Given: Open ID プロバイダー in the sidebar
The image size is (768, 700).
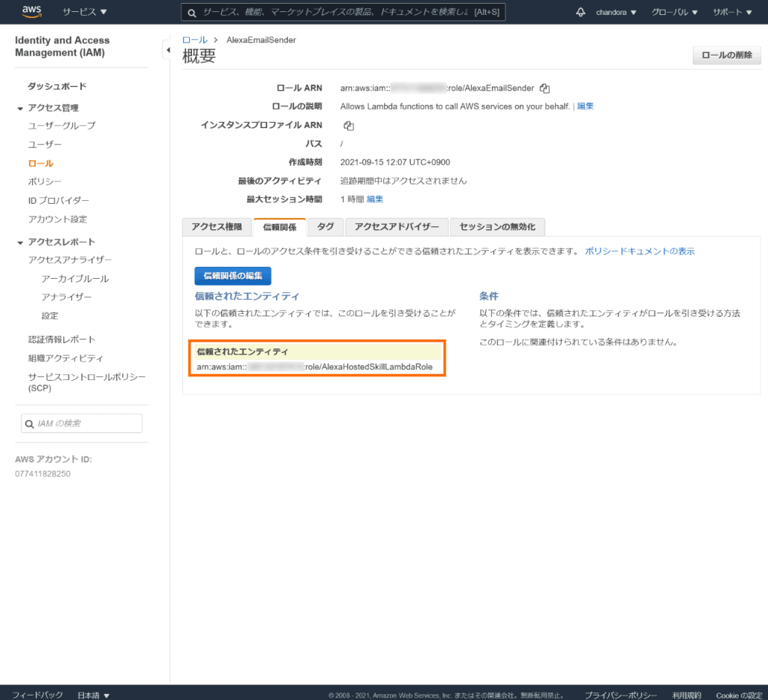Looking at the screenshot, I should coord(58,201).
